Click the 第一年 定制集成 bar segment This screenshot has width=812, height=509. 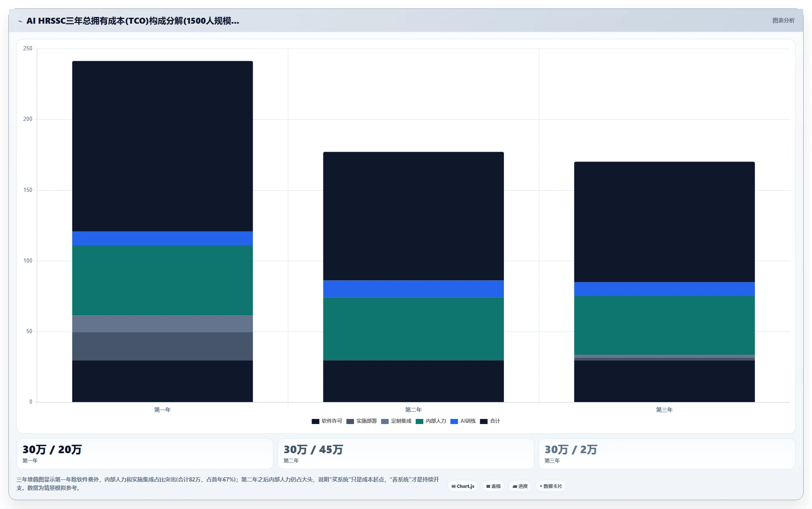(162, 324)
